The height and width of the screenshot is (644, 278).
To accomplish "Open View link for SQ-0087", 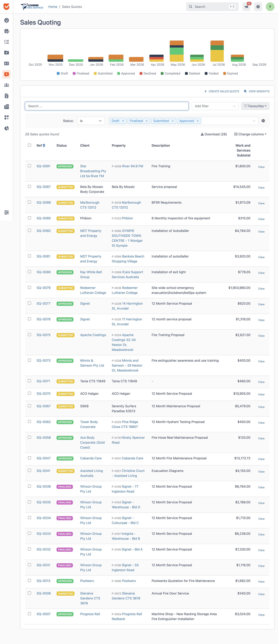I will point(261,187).
